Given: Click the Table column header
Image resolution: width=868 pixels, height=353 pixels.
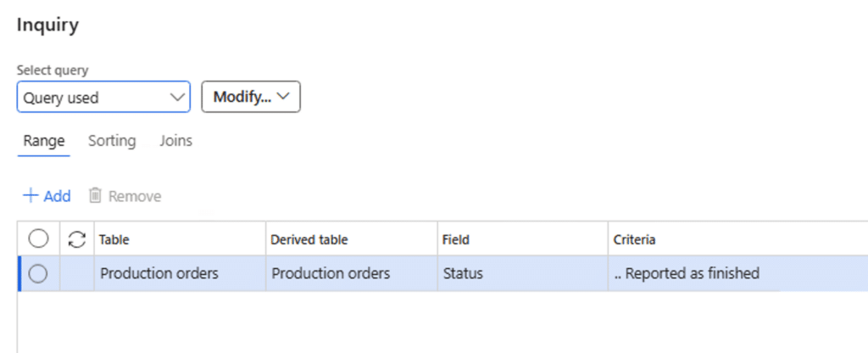Looking at the screenshot, I should 114,240.
